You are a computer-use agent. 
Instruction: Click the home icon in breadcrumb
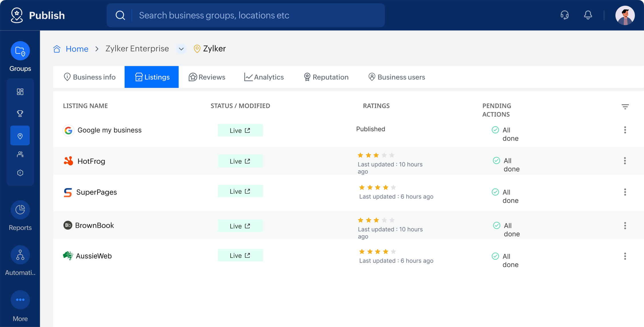[x=57, y=49]
